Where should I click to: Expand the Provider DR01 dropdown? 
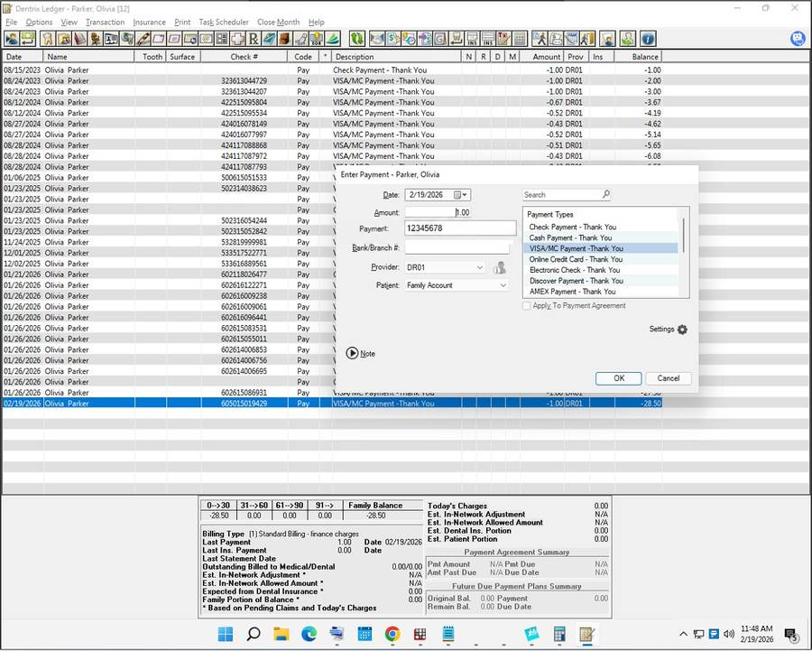tap(480, 267)
